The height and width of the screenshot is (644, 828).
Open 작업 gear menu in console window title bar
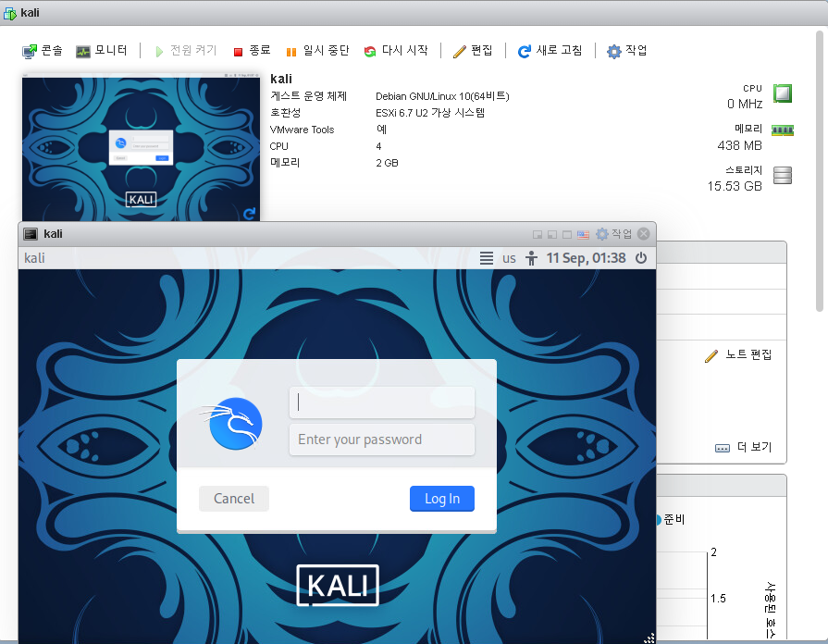(613, 234)
